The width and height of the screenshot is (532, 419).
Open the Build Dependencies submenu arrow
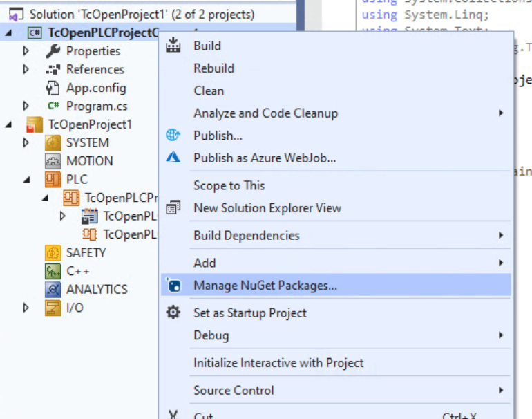coord(501,235)
